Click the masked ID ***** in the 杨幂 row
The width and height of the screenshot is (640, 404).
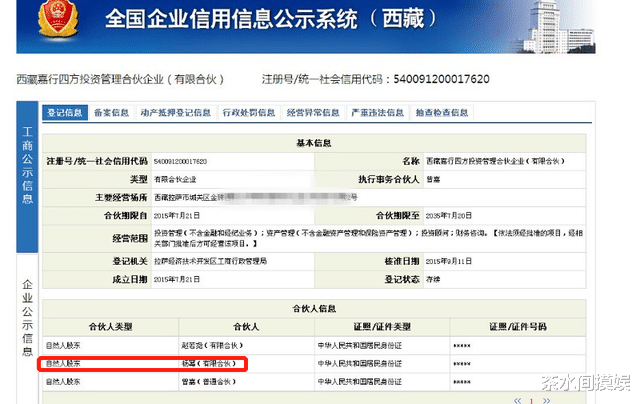click(x=462, y=364)
